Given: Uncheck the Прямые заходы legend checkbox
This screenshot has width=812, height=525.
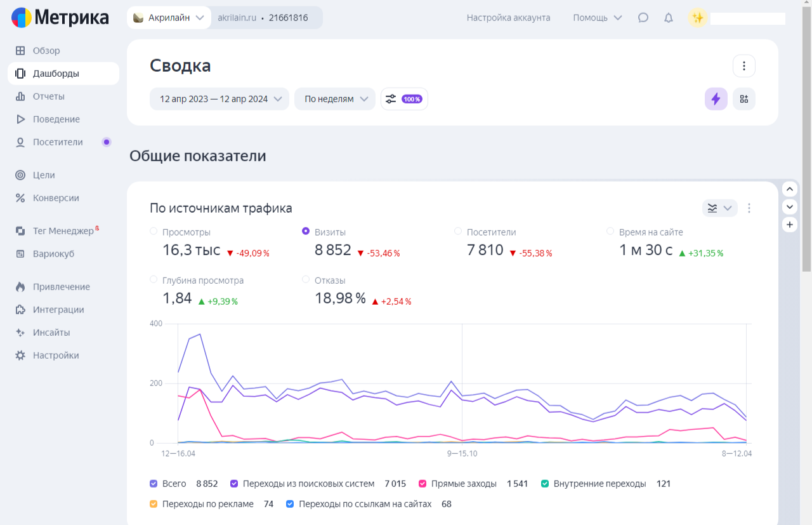Looking at the screenshot, I should pos(422,484).
